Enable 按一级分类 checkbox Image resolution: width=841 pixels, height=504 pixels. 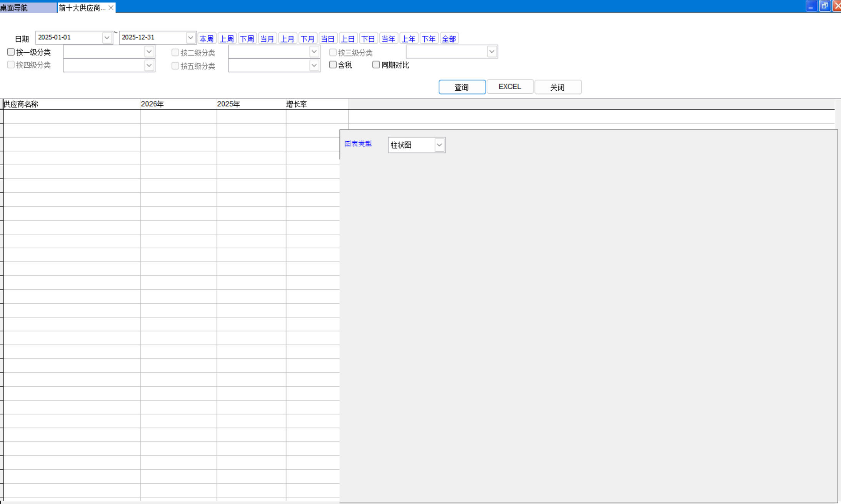point(11,52)
